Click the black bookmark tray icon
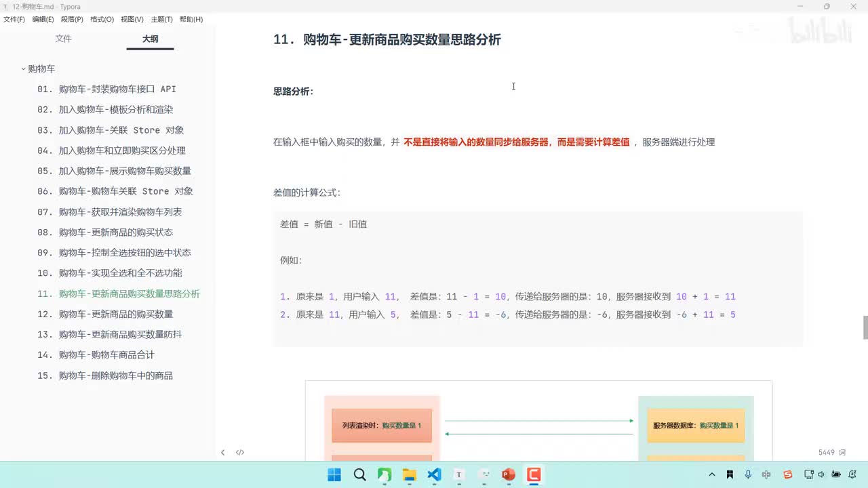Image resolution: width=868 pixels, height=488 pixels. click(730, 474)
